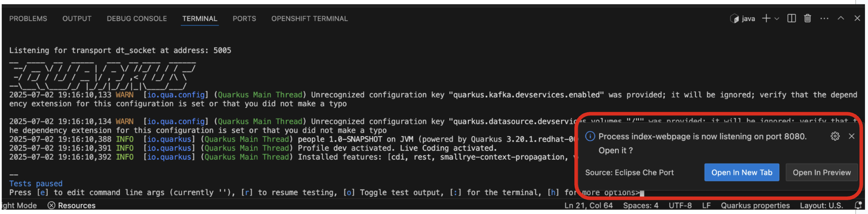Switch to the PROBLEMS tab
The height and width of the screenshot is (214, 868).
point(28,19)
